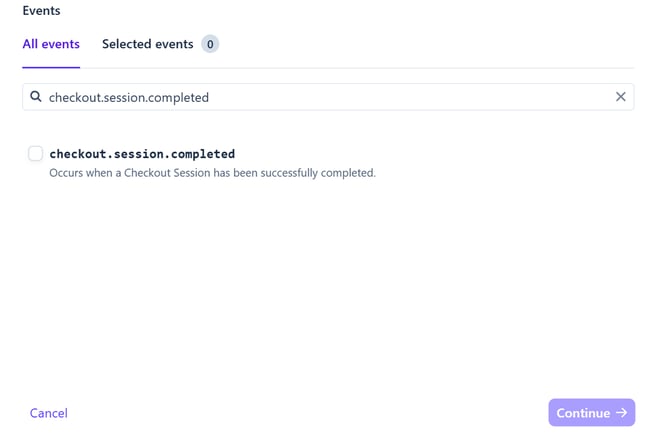Clear the search field with the X icon
Image resolution: width=670 pixels, height=444 pixels.
[620, 97]
